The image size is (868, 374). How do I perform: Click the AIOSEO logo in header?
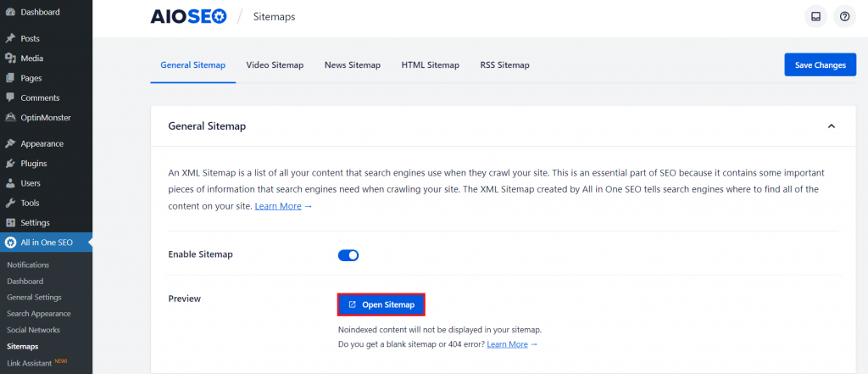[188, 16]
